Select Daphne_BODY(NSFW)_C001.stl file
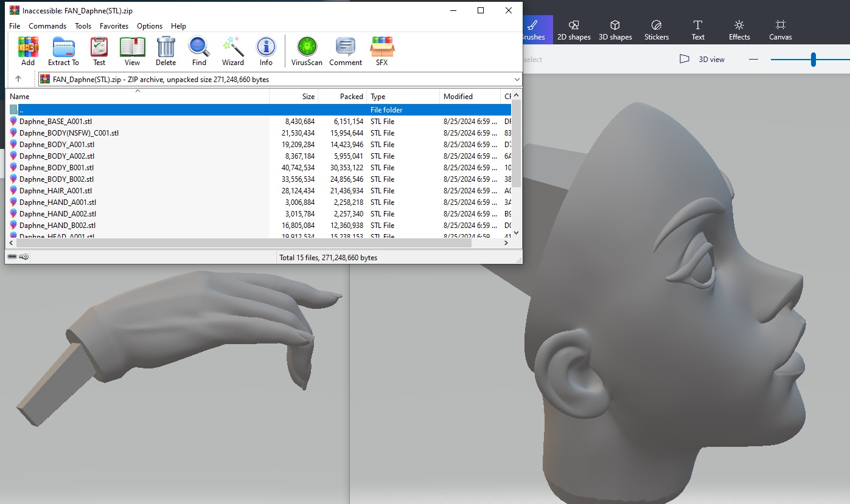850x504 pixels. (259, 133)
